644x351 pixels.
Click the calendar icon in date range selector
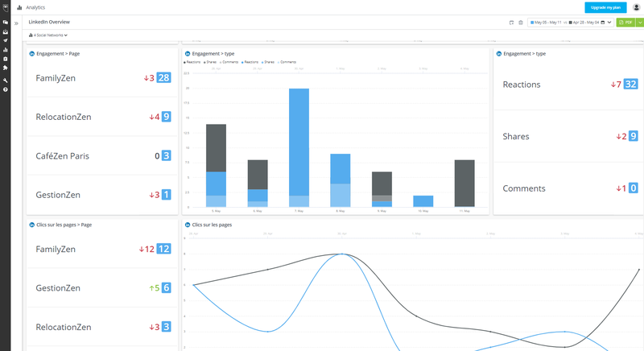[603, 23]
